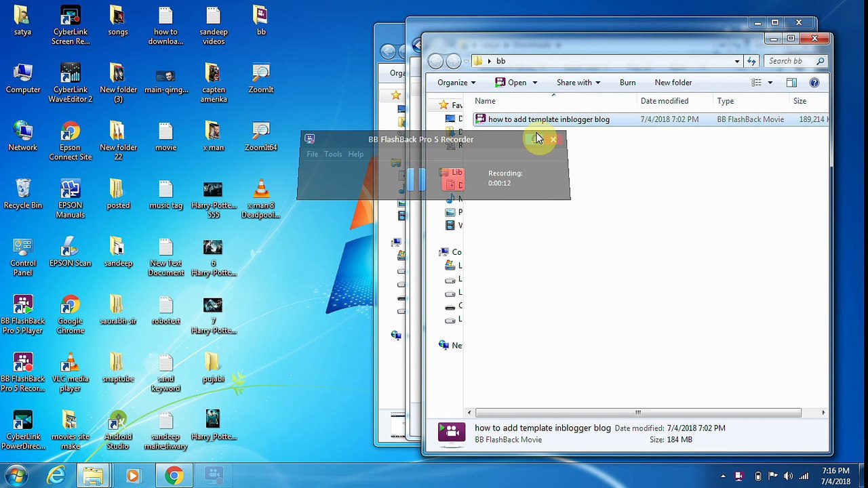Click New folder in the Explorer toolbar
This screenshot has width=868, height=488.
coord(673,83)
